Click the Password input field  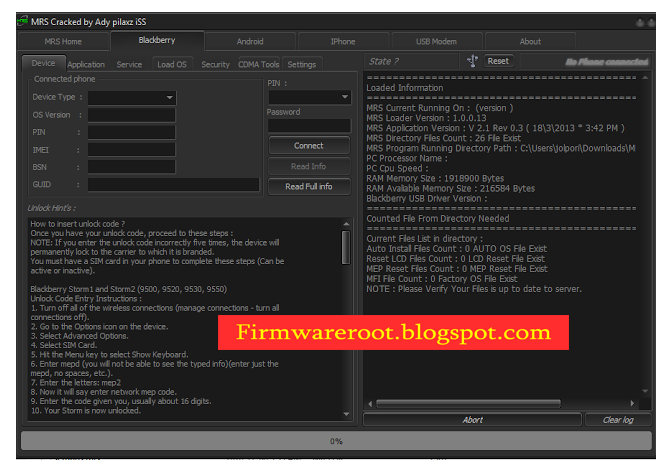pos(310,125)
